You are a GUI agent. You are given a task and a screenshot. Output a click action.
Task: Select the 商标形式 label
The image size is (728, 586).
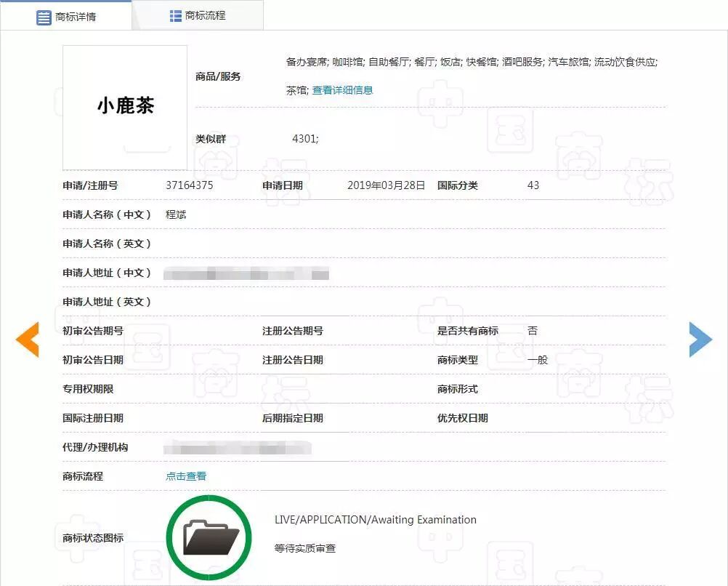pos(457,389)
